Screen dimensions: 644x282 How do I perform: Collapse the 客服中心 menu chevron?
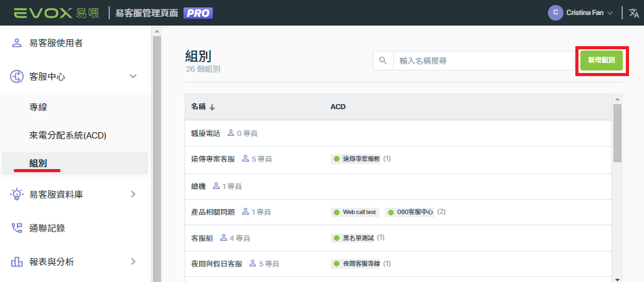(x=133, y=76)
